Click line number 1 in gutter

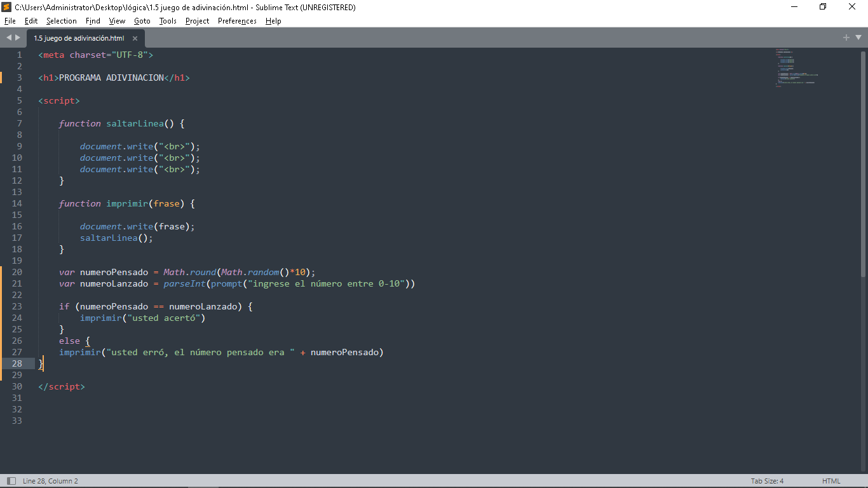19,55
